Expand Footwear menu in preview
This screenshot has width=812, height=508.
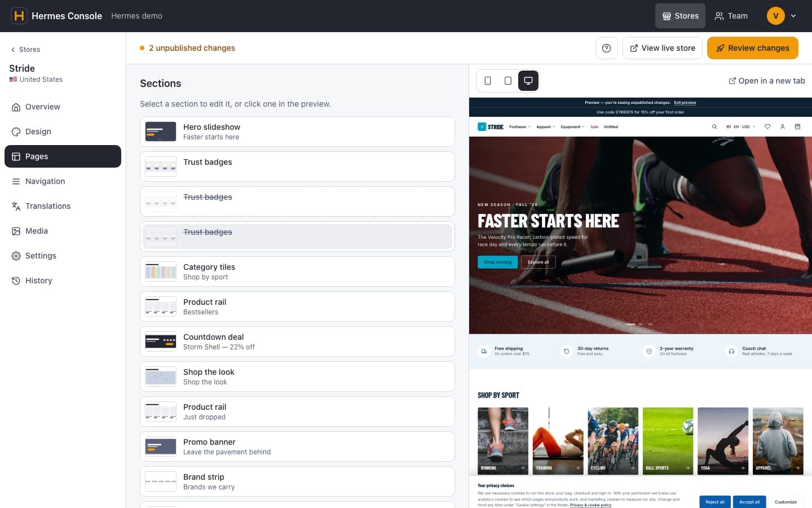pyautogui.click(x=520, y=127)
